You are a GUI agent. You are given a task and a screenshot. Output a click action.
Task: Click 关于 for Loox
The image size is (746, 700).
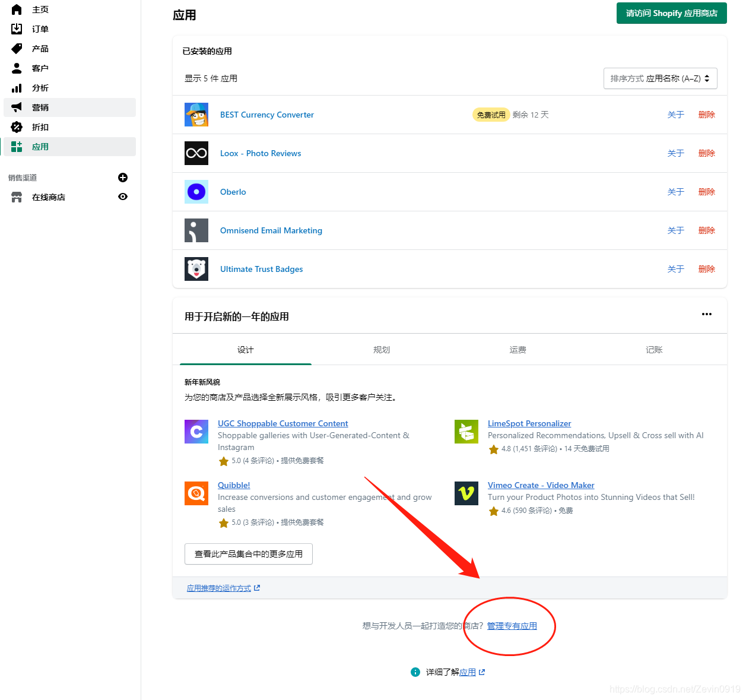tap(676, 153)
